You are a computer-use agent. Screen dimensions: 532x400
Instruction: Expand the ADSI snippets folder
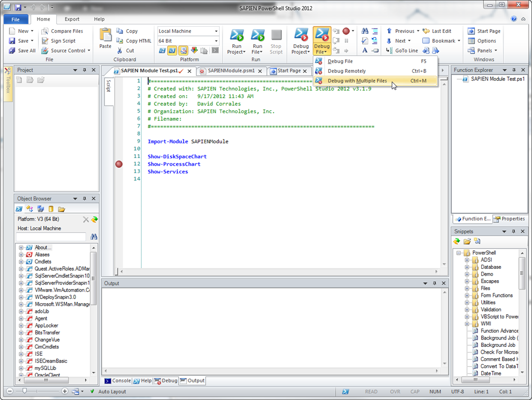click(467, 260)
